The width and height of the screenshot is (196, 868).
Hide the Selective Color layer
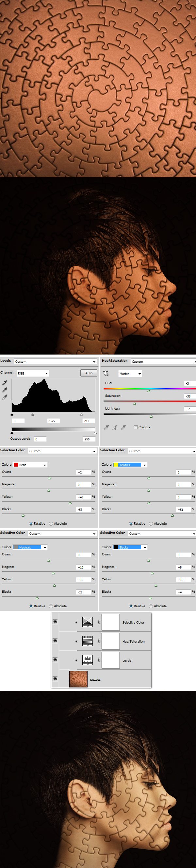click(x=55, y=622)
